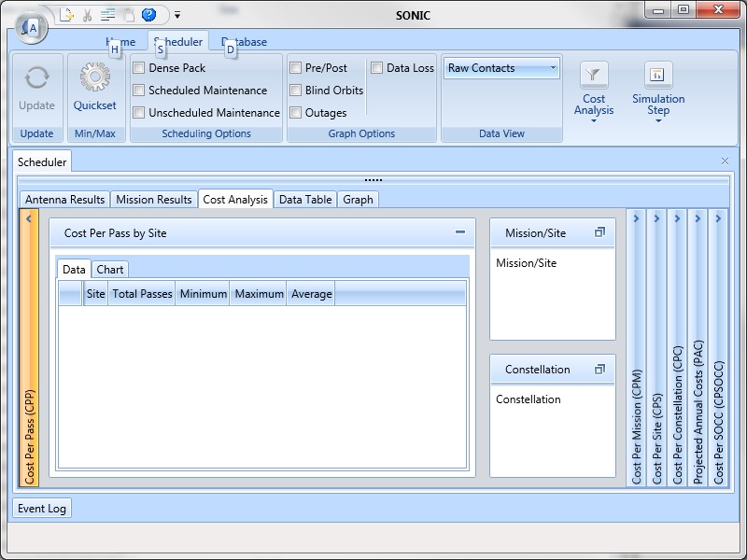Screen dimensions: 747x560
Task: Click the paste clipboard icon
Action: click(x=129, y=15)
